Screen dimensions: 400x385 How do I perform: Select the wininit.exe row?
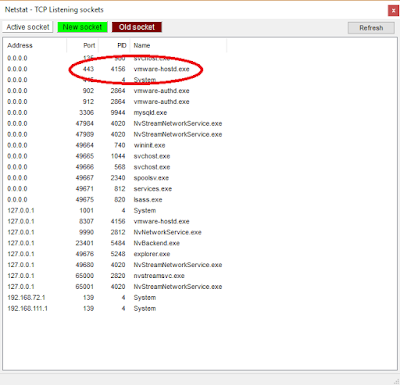pyautogui.click(x=115, y=145)
